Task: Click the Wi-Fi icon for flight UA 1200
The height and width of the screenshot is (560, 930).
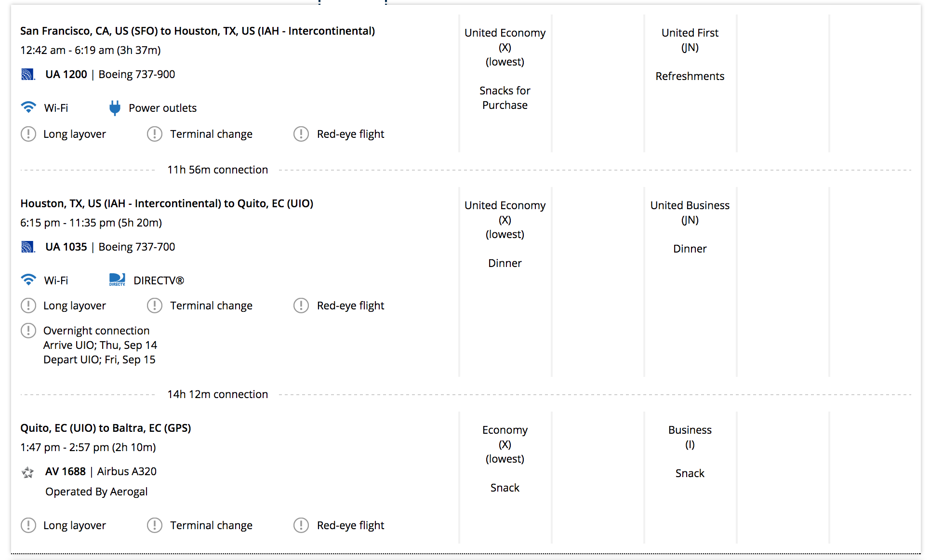Action: pos(28,107)
